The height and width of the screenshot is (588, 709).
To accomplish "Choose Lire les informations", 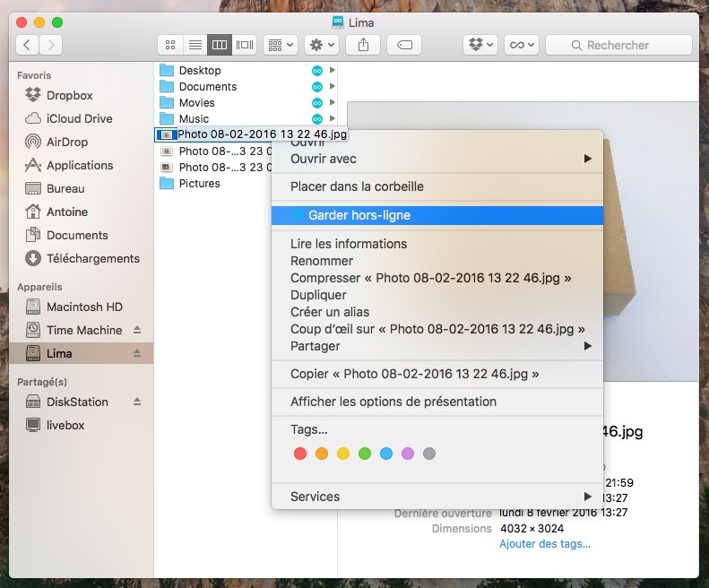I will [x=437, y=244].
